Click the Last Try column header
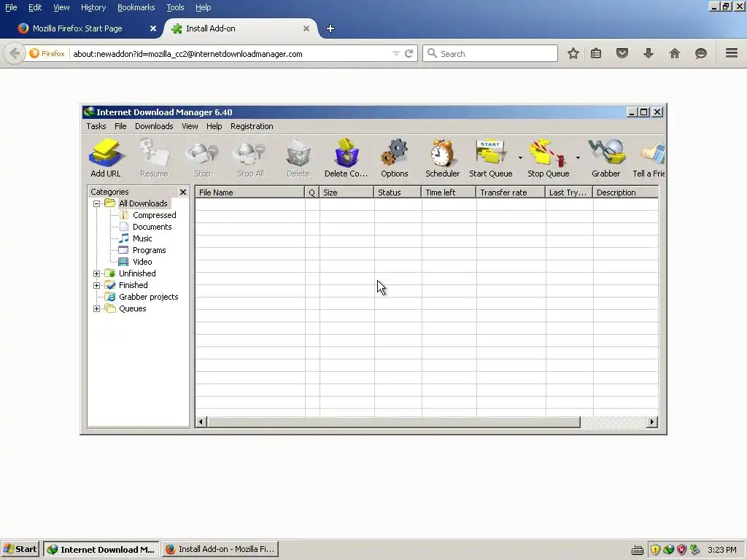747x560 pixels. pos(569,192)
